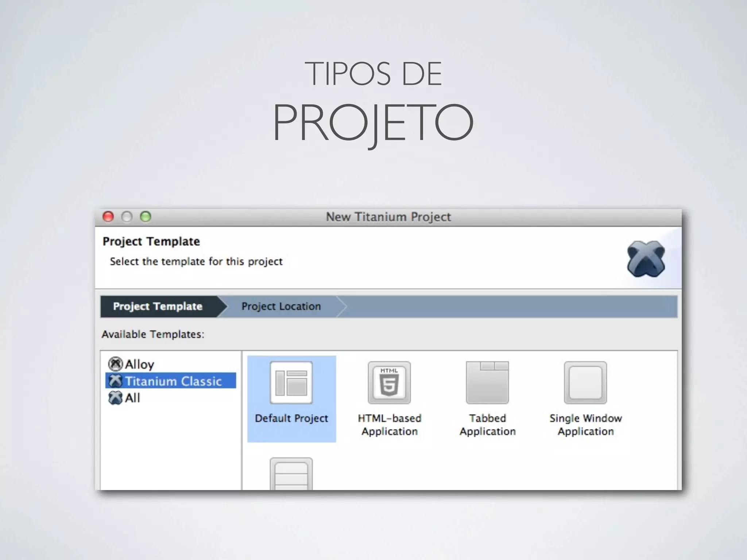Click the New Titanium Project title bar
747x560 pixels.
pyautogui.click(x=388, y=217)
